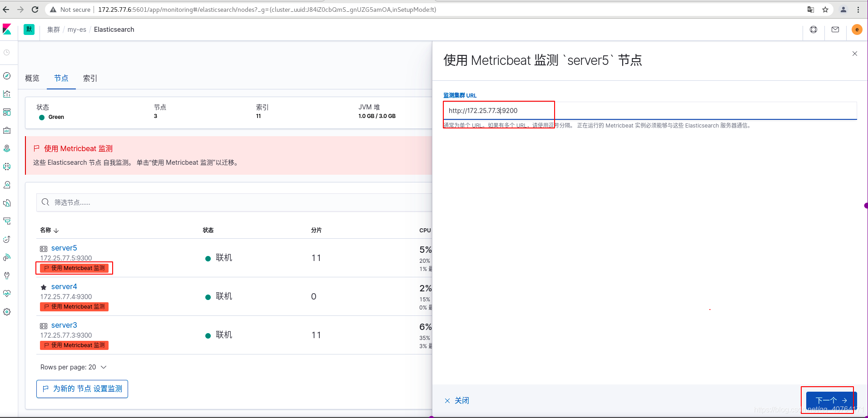Open Dev Tools wrench icon
The image size is (868, 418).
[7, 275]
